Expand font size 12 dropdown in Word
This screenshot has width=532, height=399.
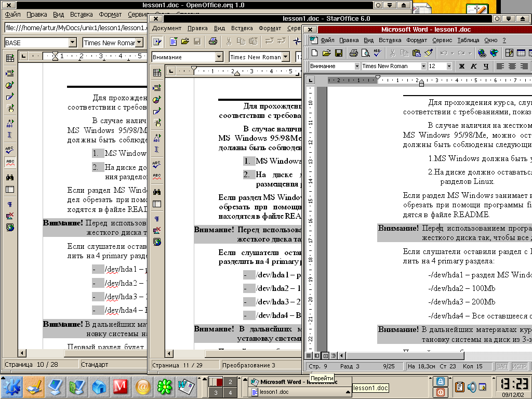click(x=449, y=66)
